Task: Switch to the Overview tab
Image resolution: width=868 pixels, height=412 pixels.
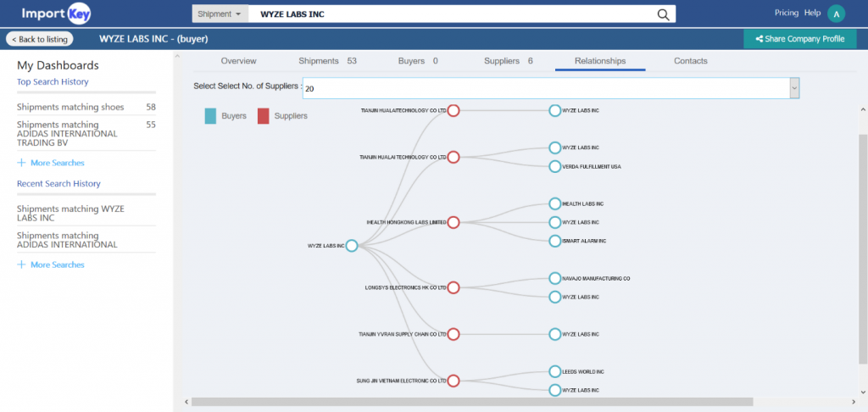Action: 238,61
